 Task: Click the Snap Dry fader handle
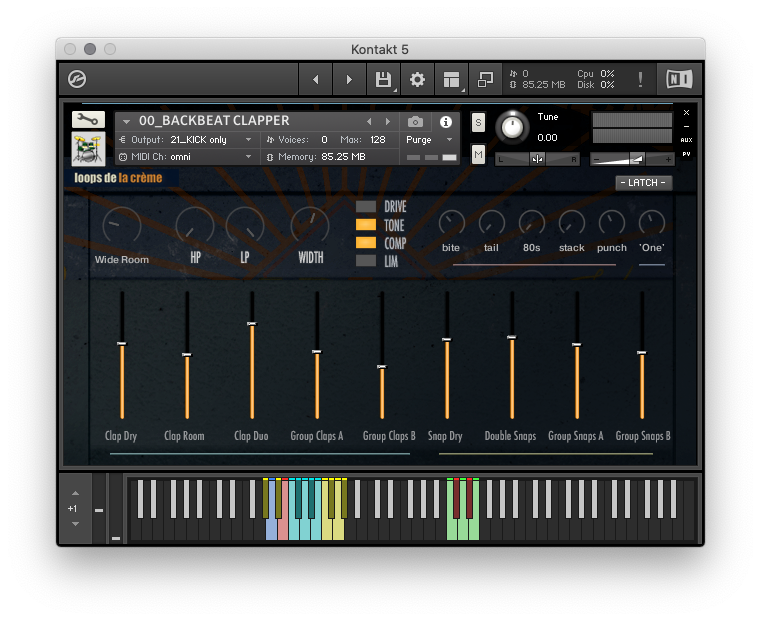(447, 339)
